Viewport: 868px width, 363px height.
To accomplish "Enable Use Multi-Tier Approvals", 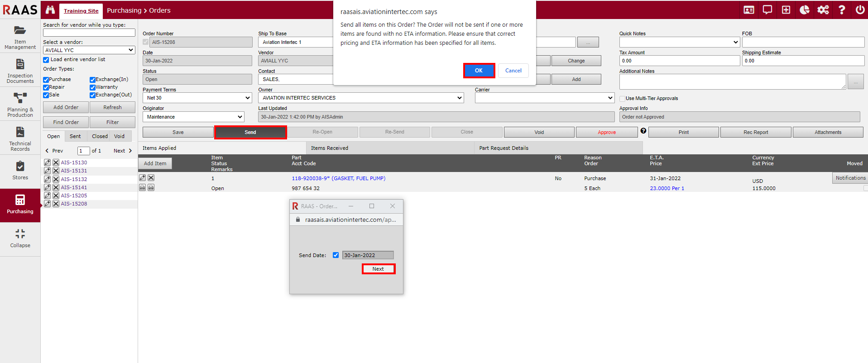I will coord(622,99).
